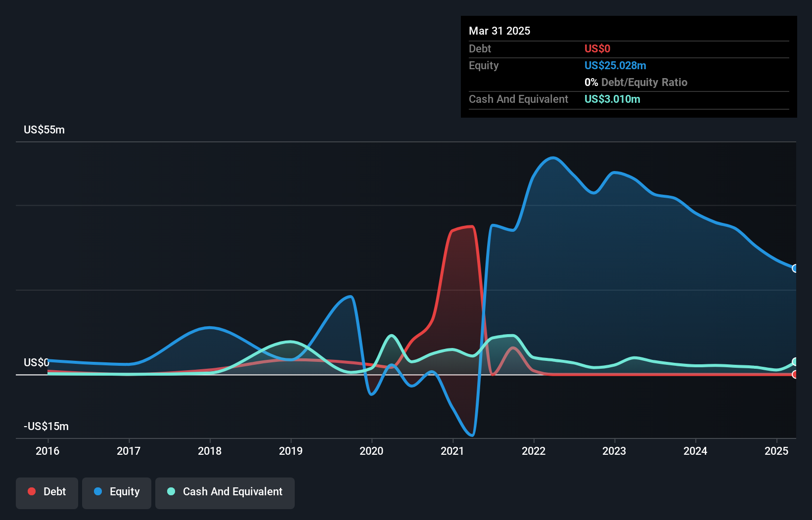This screenshot has width=812, height=520.
Task: Click the 2020 x-axis label
Action: pyautogui.click(x=371, y=451)
